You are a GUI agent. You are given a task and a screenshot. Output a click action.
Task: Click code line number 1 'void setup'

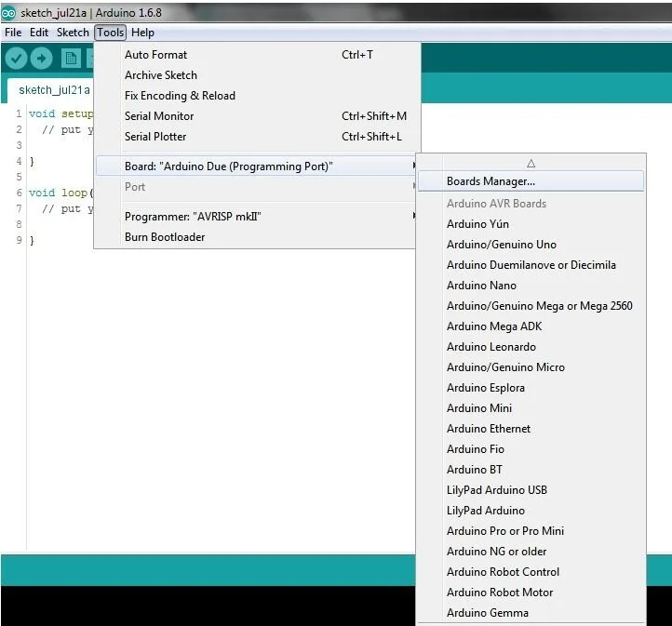60,113
